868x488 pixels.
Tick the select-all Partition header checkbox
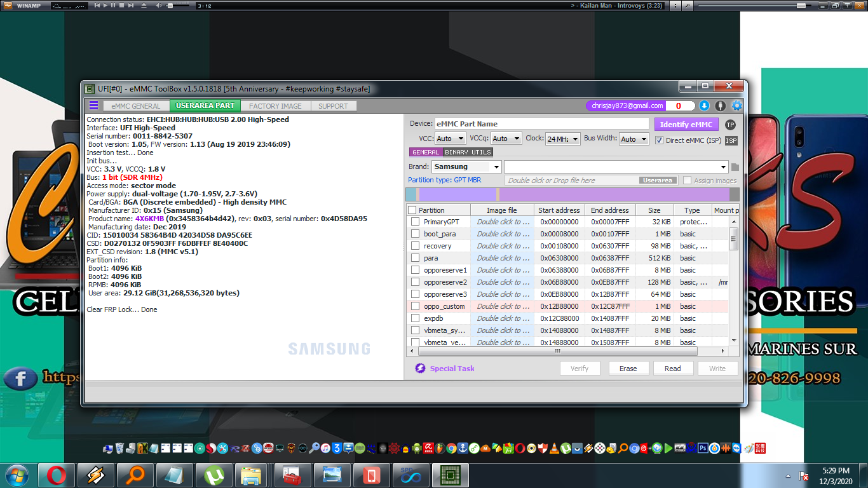(412, 210)
